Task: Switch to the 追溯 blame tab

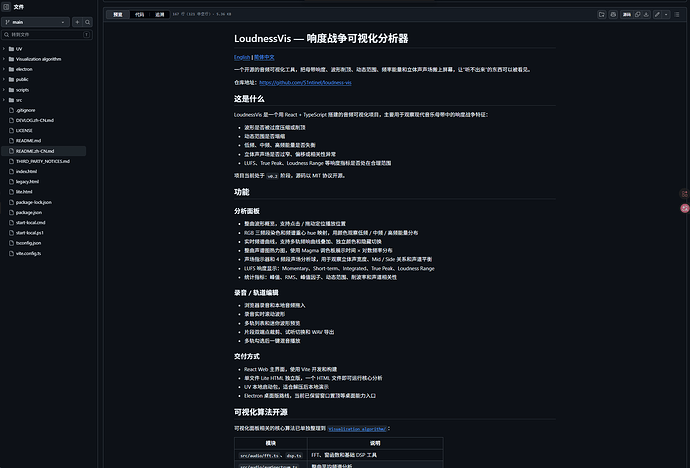Action: pos(160,15)
